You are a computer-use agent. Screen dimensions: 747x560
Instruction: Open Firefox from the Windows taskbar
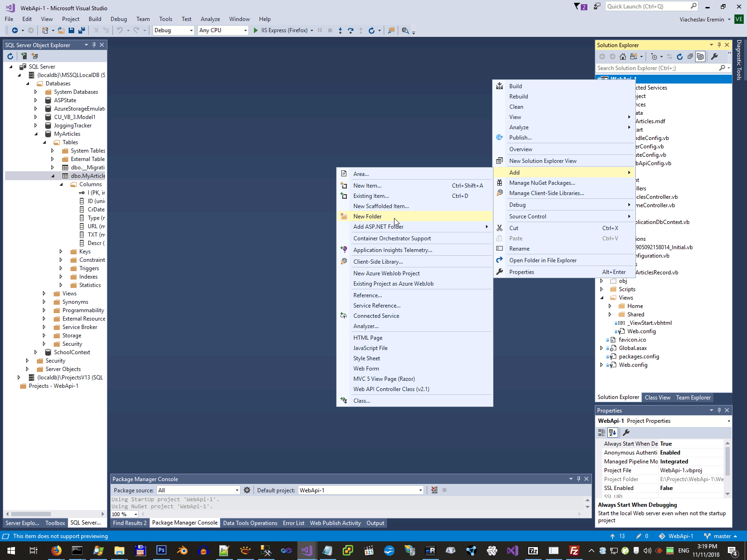point(56,551)
